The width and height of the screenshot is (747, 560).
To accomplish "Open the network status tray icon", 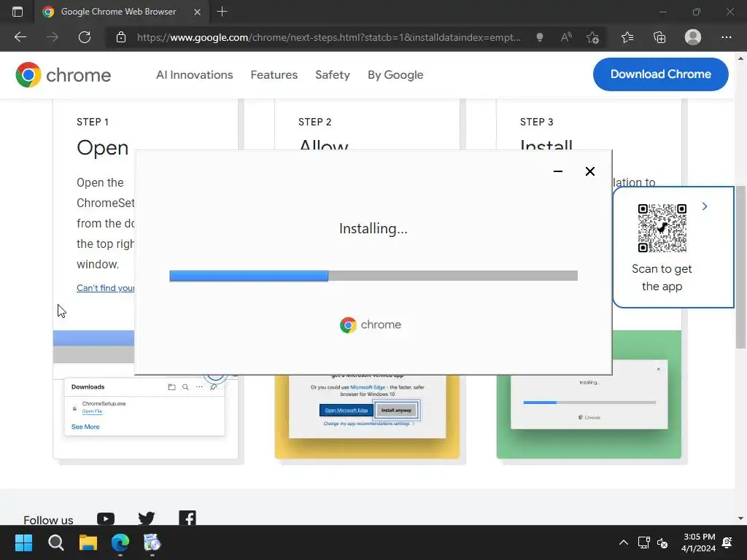I will 643,542.
